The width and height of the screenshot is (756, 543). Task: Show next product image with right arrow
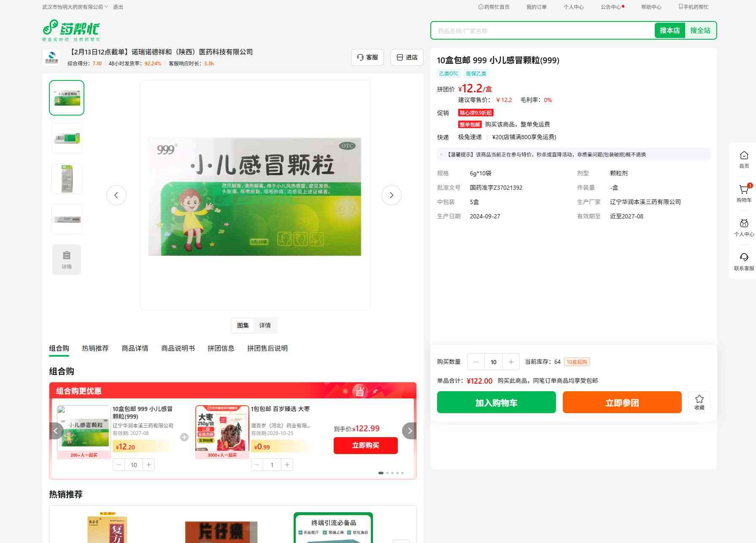[391, 195]
